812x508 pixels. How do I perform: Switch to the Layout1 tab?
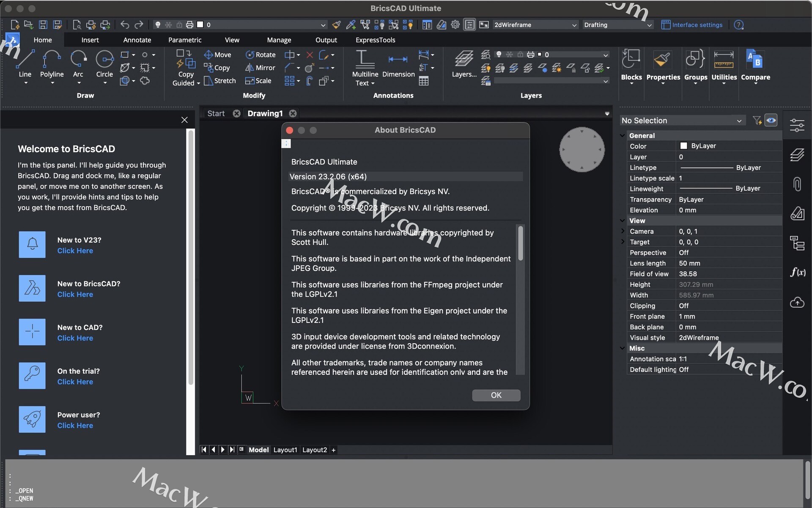285,450
